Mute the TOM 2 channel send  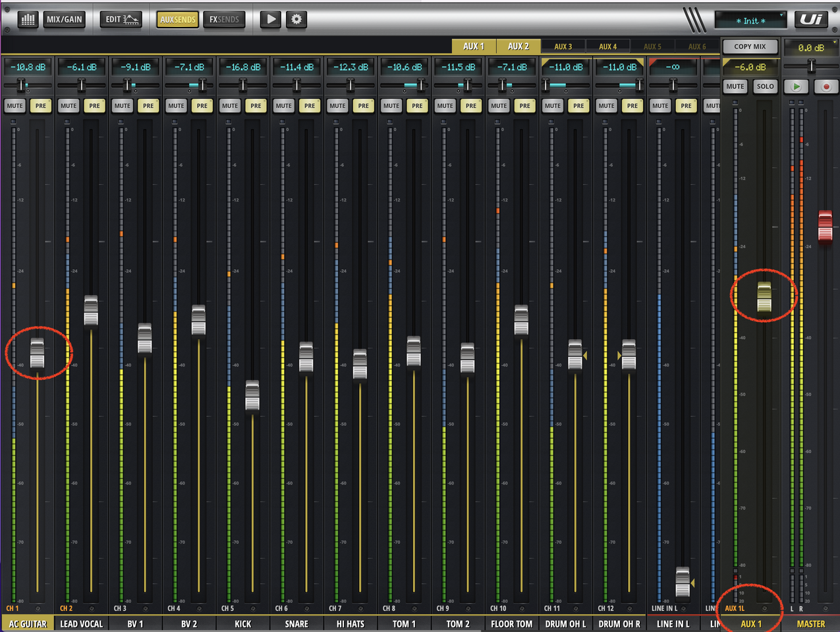(445, 105)
